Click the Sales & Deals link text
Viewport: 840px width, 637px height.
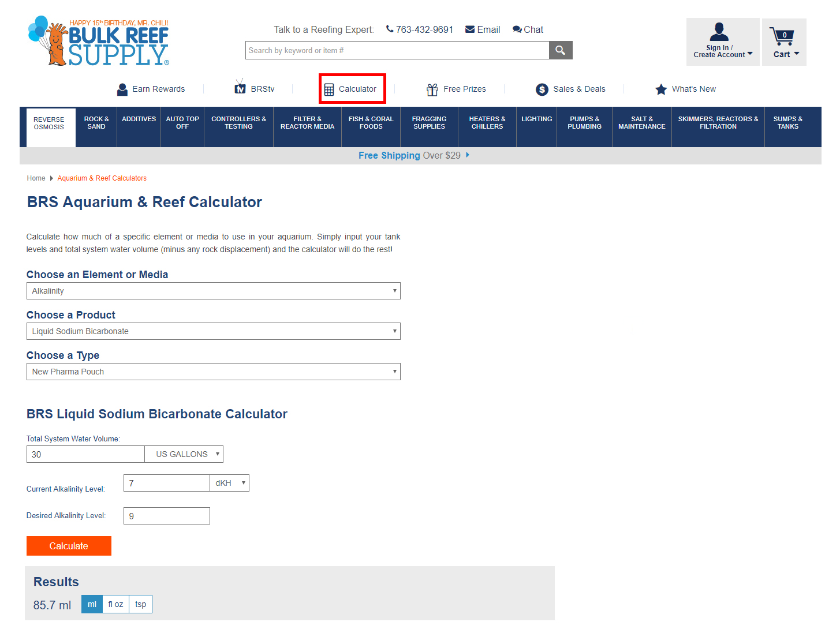580,89
